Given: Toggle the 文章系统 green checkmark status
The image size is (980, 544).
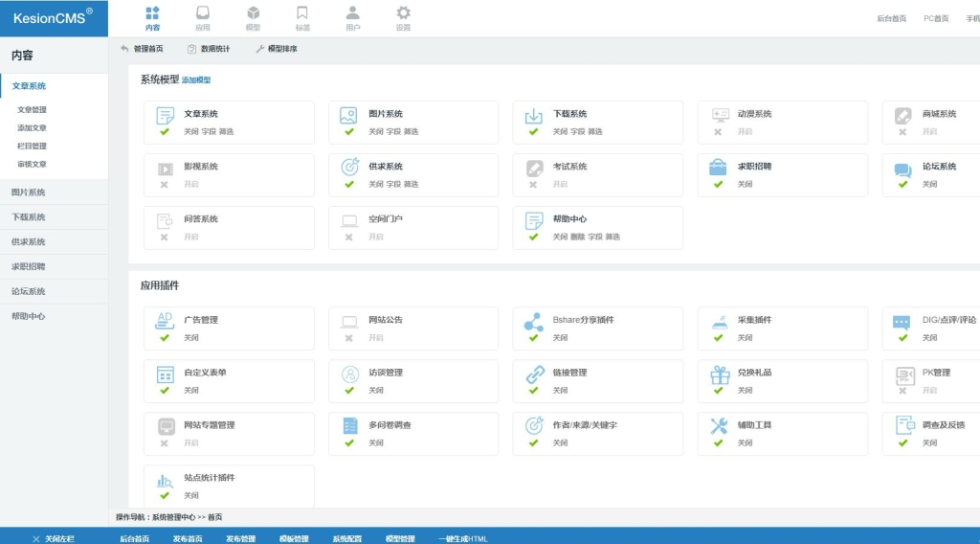Looking at the screenshot, I should tap(165, 132).
